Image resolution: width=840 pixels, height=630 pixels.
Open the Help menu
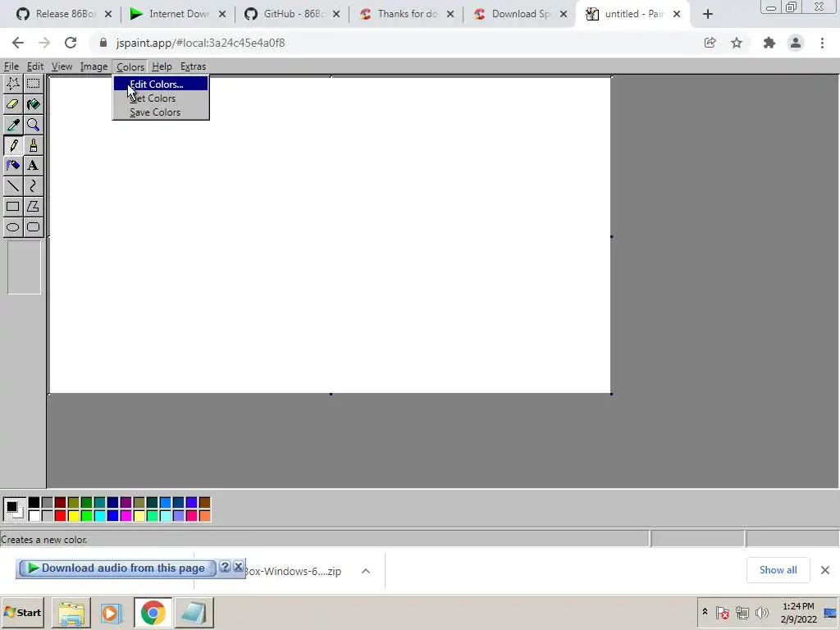tap(162, 66)
